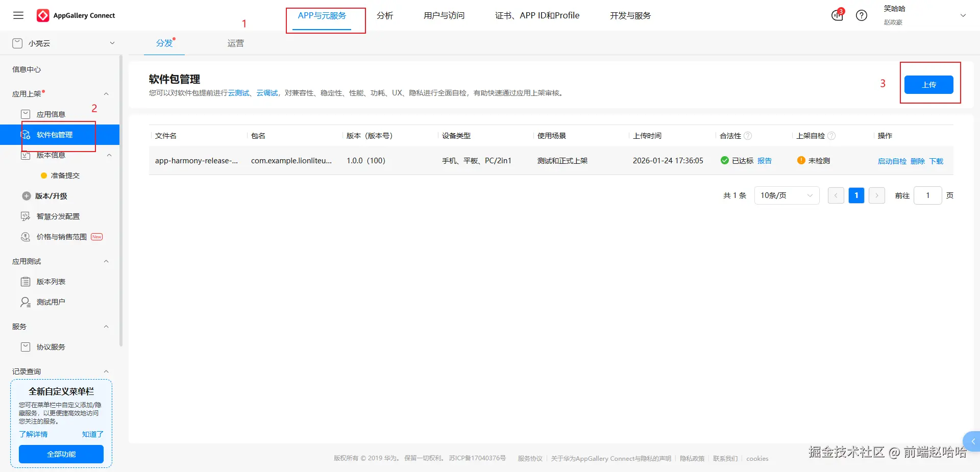This screenshot has height=472, width=980.
Task: Click the 合法性 help tooltip icon
Action: coord(748,136)
